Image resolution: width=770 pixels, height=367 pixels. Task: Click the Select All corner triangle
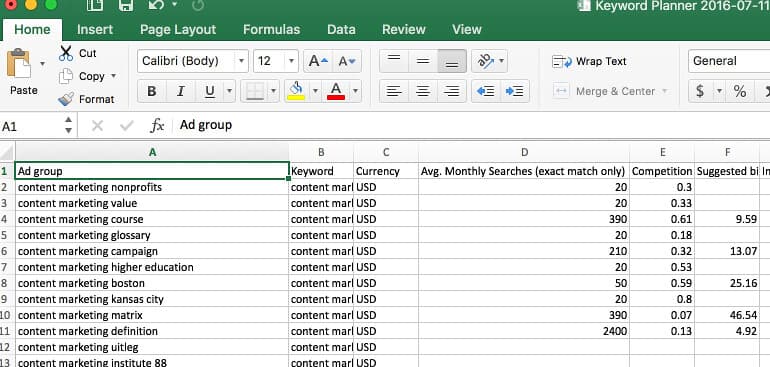(x=7, y=152)
